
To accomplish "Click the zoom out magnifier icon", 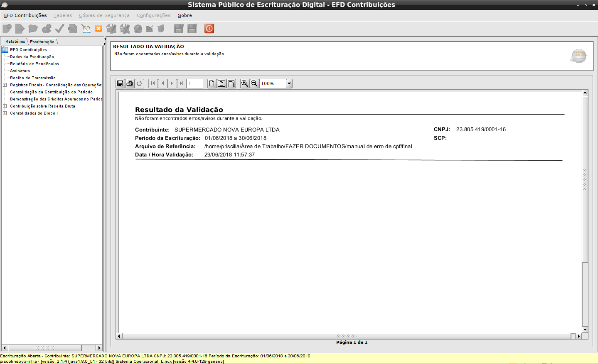I will 254,83.
